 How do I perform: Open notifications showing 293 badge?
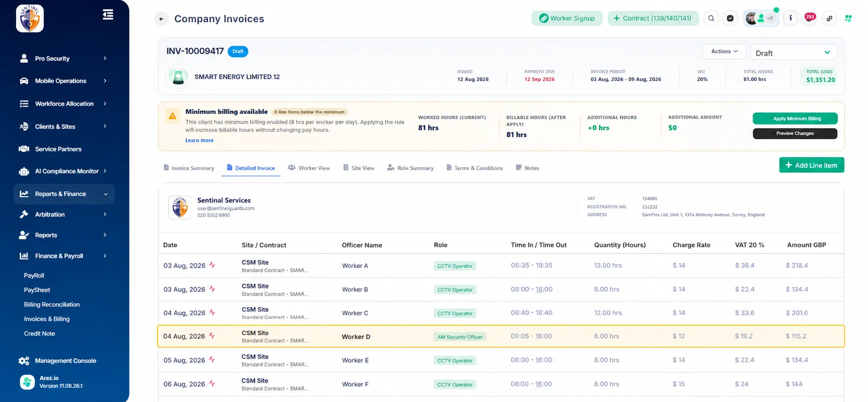tap(810, 18)
